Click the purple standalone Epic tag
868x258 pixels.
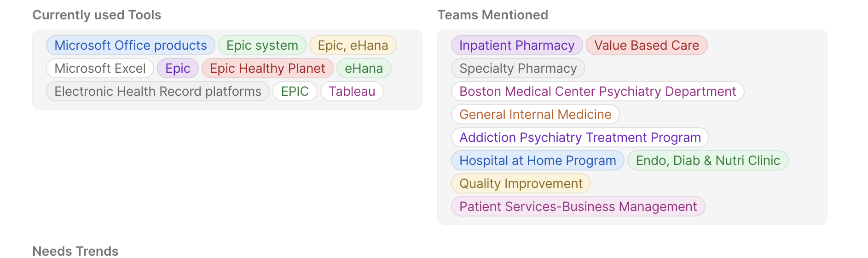(178, 68)
